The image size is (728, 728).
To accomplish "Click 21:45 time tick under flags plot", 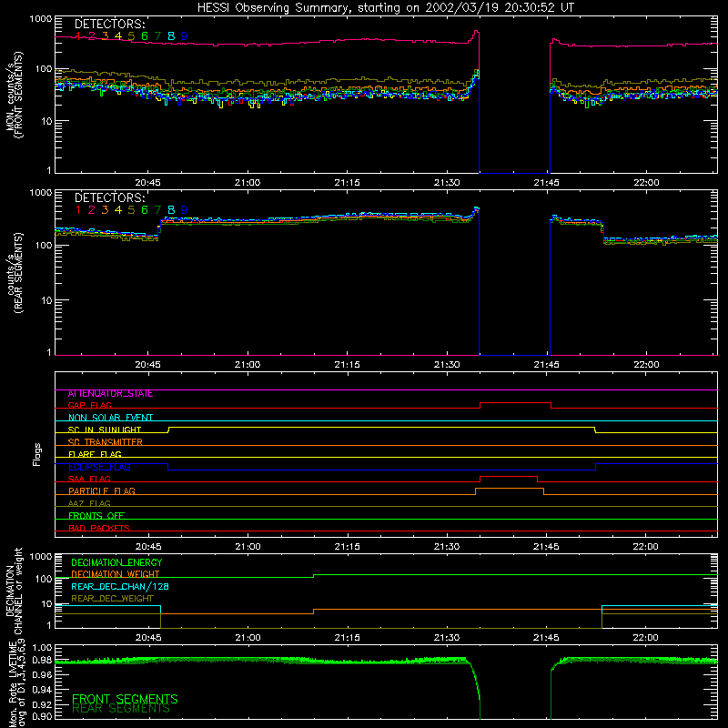I will click(547, 547).
